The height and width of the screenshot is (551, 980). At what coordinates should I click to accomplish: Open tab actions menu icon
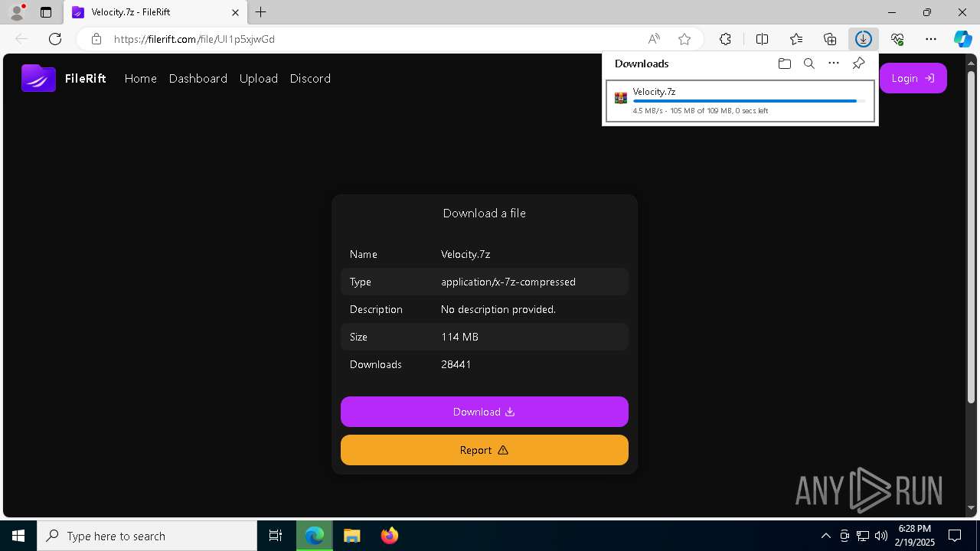coord(46,12)
